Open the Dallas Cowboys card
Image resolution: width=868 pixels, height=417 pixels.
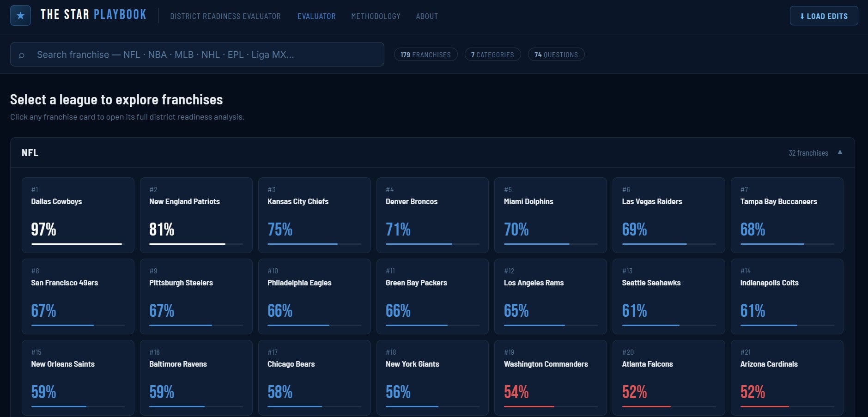click(78, 215)
